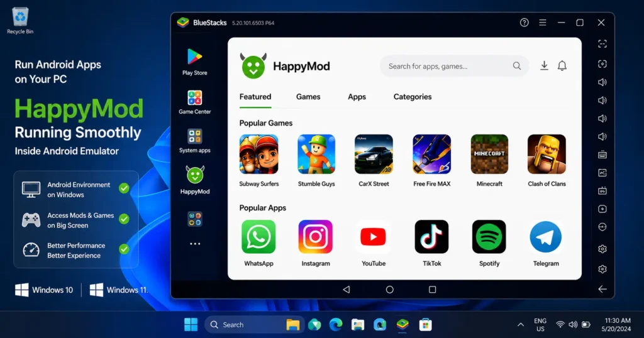Viewport: 644px width, 338px height.
Task: Click the HappyMod logo in the header
Action: 253,65
